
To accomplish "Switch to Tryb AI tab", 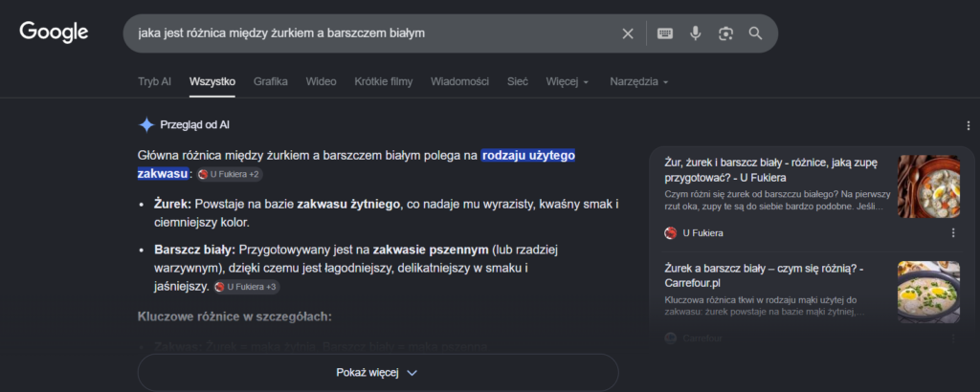I will coord(154,82).
